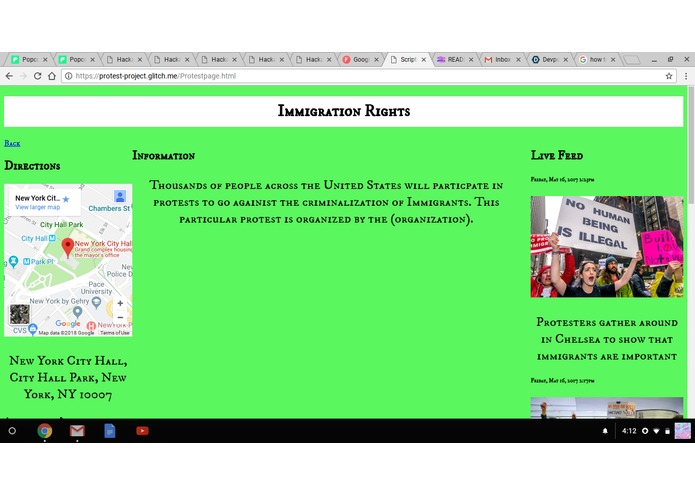
Task: Open the notifications bell in the tray
Action: [605, 431]
